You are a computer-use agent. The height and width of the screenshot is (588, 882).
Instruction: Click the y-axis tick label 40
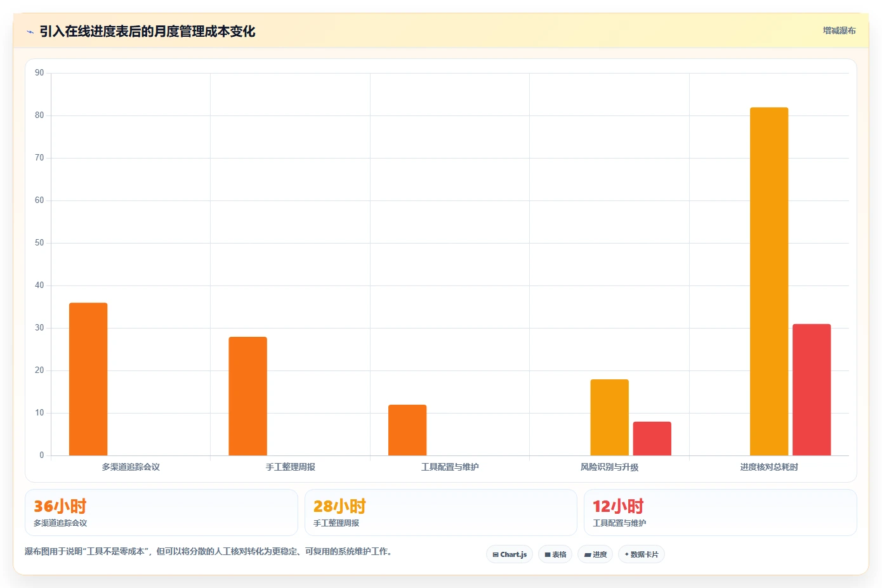(x=39, y=285)
